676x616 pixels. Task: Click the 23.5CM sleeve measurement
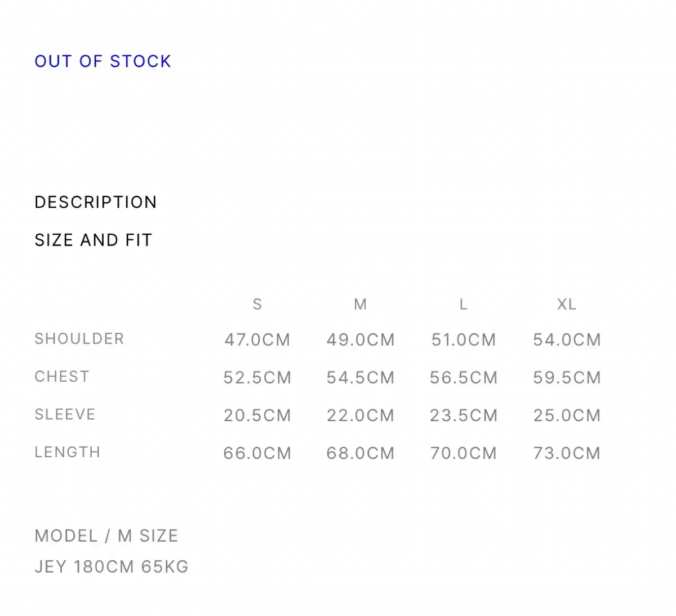point(464,415)
